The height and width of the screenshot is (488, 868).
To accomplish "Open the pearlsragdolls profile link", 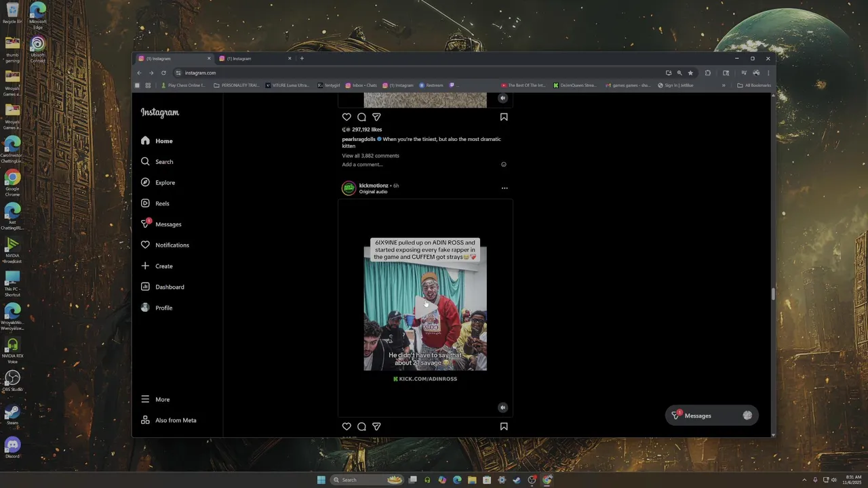I will [x=359, y=139].
